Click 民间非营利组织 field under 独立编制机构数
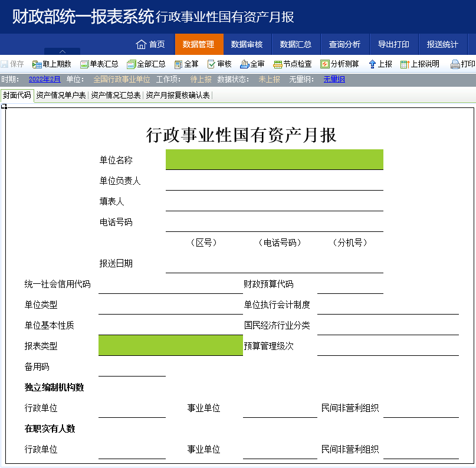Screen dimensions: 476x468 (421, 408)
